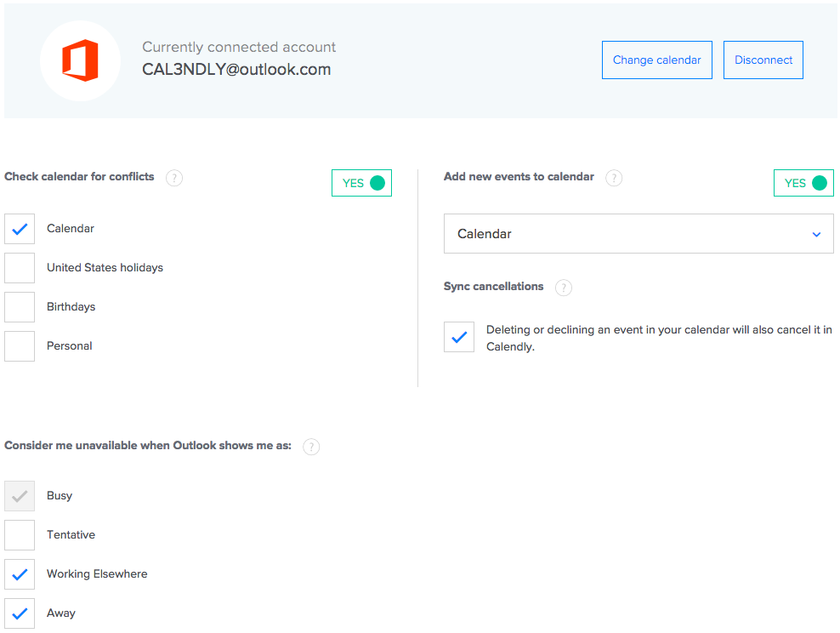Open help for Check calendar for conflicts

(174, 178)
